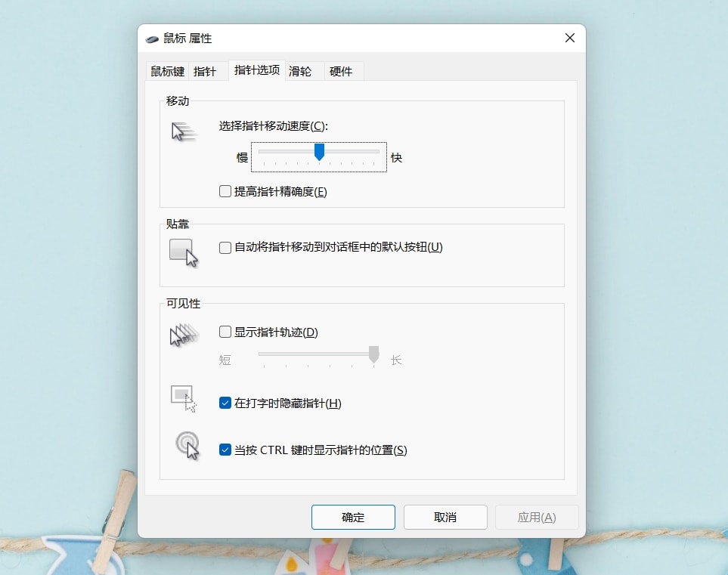This screenshot has height=575, width=728.
Task: Click the 取消 button
Action: (445, 517)
